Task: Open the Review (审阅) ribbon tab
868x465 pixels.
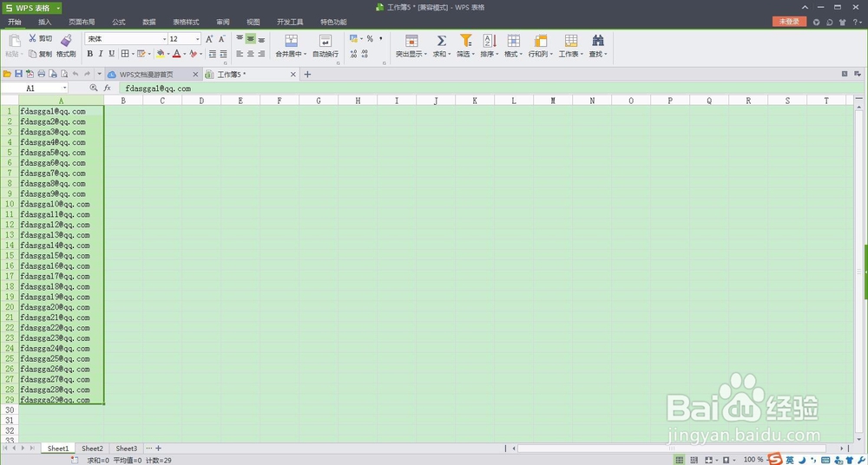Action: click(223, 23)
